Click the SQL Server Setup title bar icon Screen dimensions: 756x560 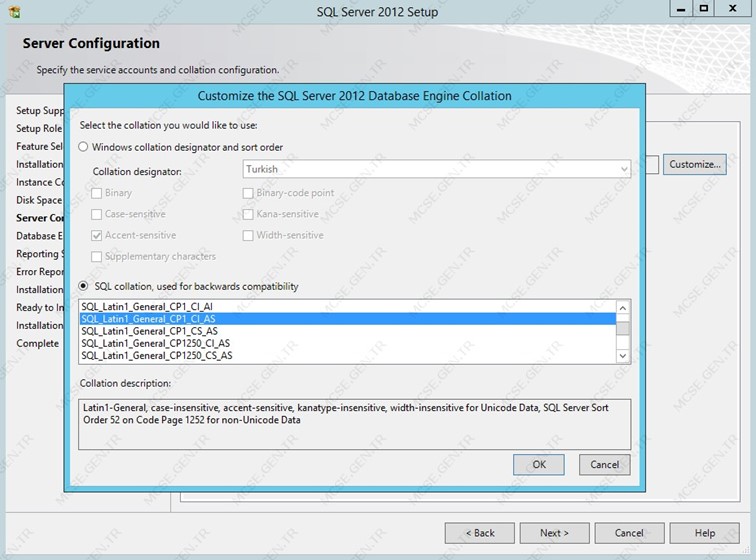15,12
